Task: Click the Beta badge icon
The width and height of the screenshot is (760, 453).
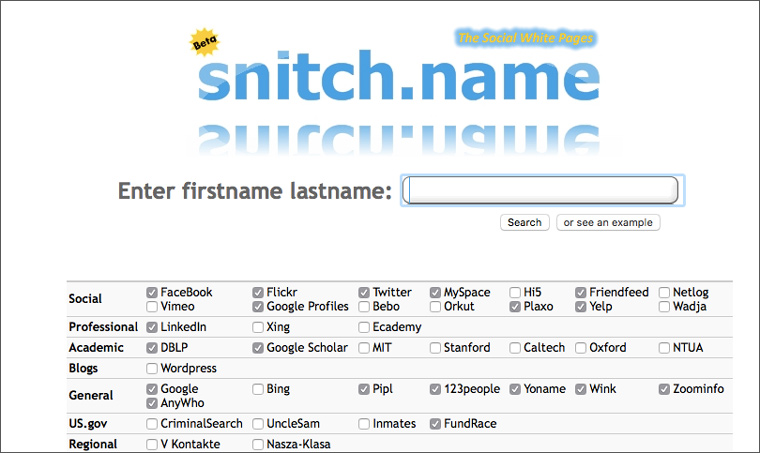Action: tap(205, 43)
